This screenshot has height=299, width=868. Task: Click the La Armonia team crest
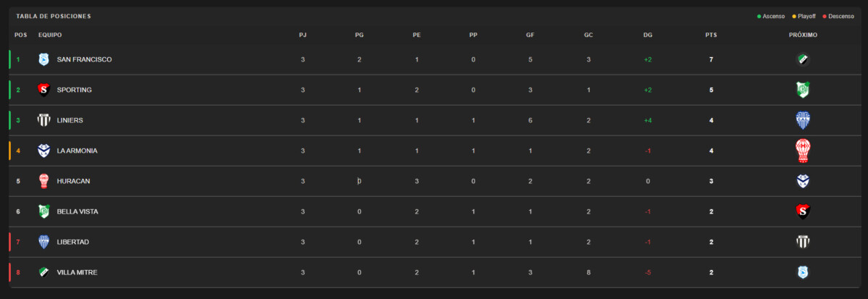43,151
